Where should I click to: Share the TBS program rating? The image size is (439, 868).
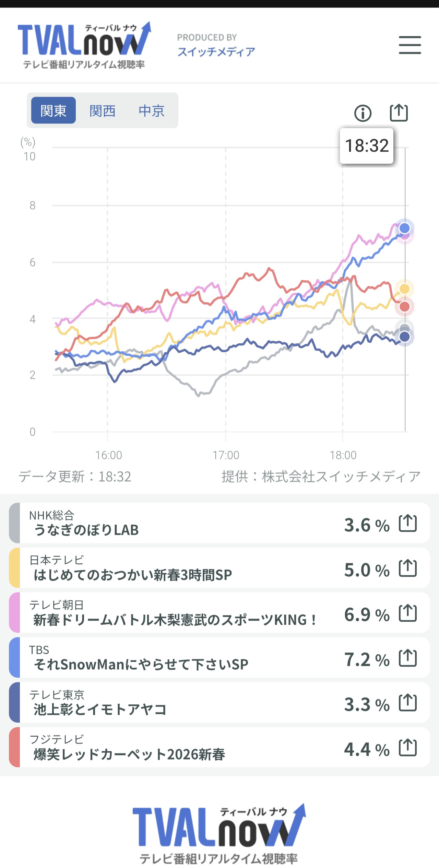(408, 658)
